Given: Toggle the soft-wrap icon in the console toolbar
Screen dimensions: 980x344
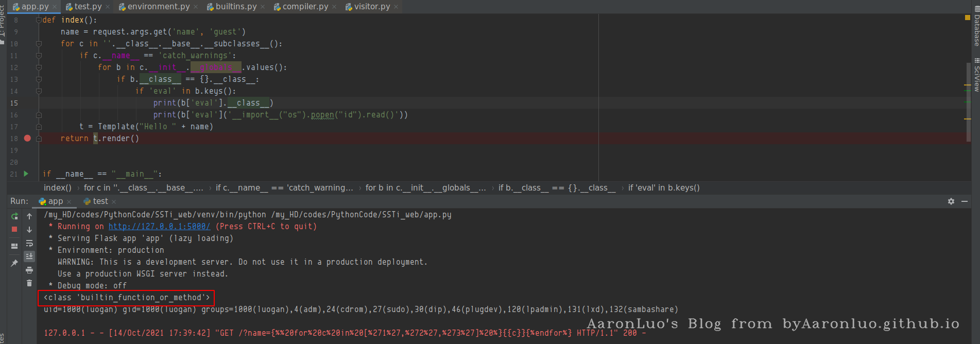Looking at the screenshot, I should point(29,243).
